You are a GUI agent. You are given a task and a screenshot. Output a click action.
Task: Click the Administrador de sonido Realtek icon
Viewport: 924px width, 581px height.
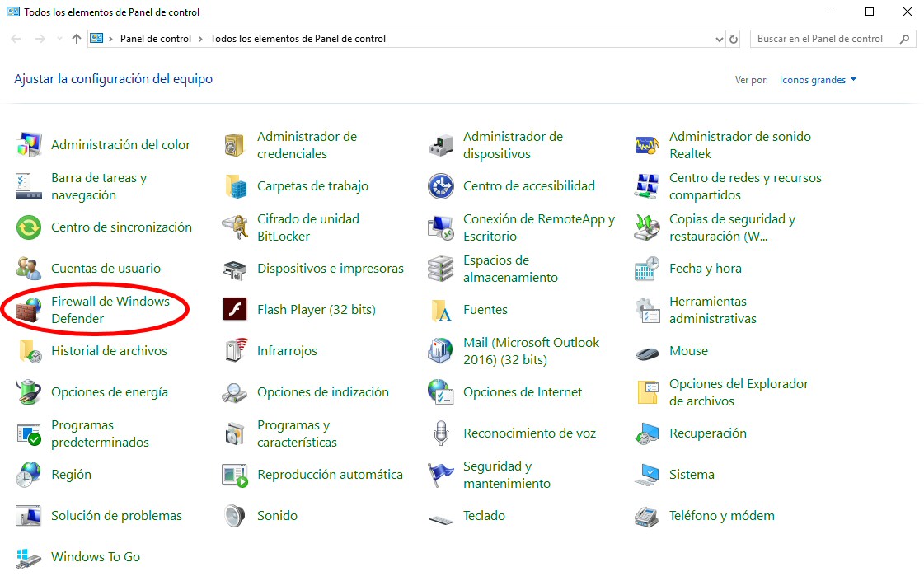(x=647, y=145)
